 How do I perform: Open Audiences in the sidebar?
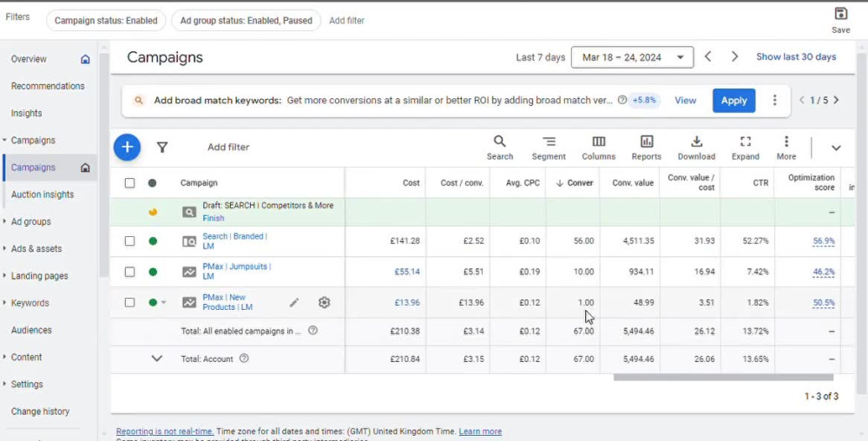[31, 330]
